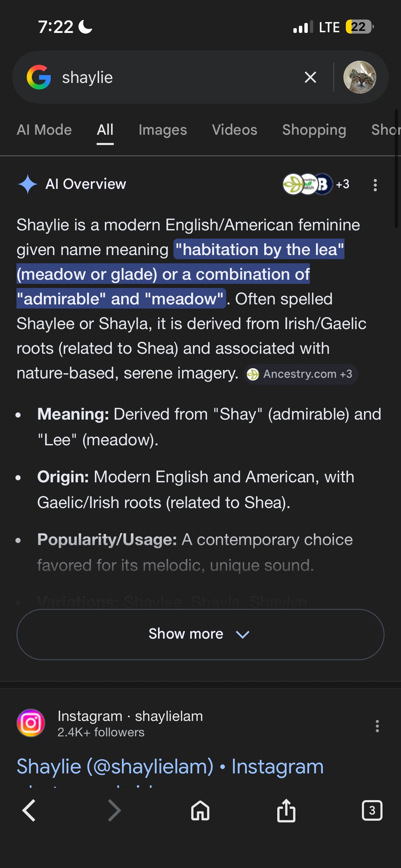Tap the Google logo icon
This screenshot has height=868, width=401.
pos(39,77)
